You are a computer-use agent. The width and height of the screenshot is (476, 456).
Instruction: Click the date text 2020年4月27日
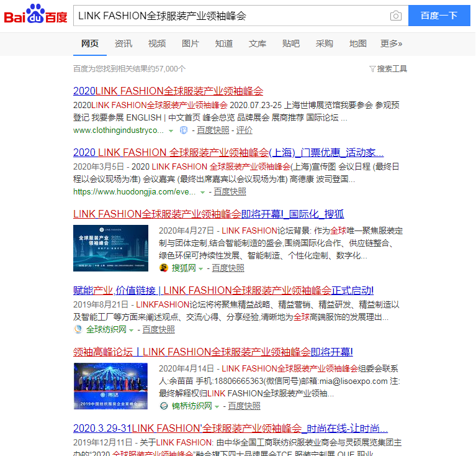(186, 230)
